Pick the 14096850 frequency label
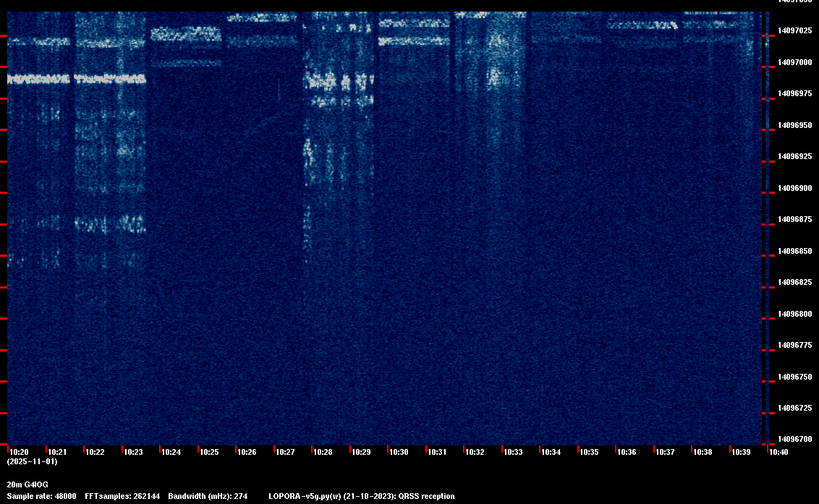Image resolution: width=819 pixels, height=504 pixels. (795, 251)
